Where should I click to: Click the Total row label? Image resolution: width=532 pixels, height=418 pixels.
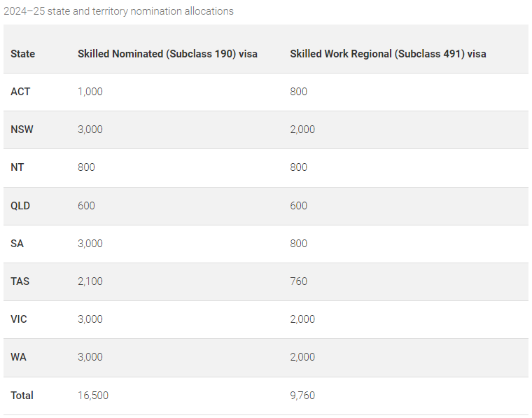pyautogui.click(x=22, y=396)
